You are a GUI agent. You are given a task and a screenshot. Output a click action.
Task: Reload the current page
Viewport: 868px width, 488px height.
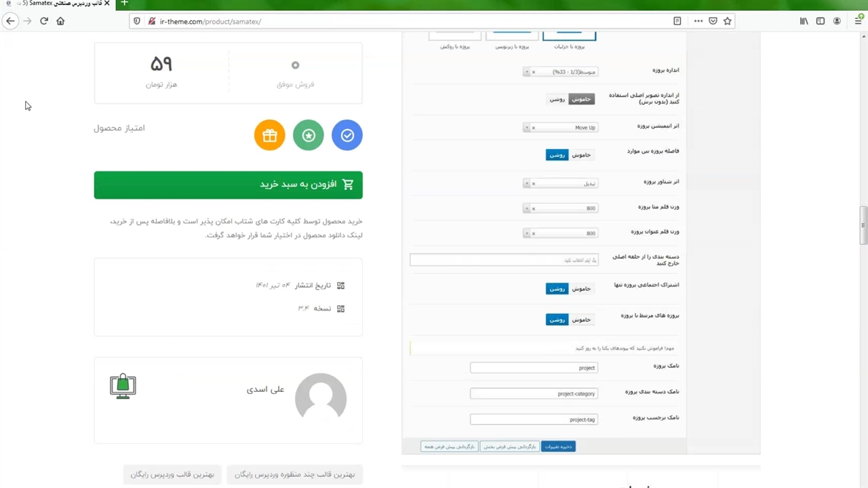pyautogui.click(x=44, y=21)
